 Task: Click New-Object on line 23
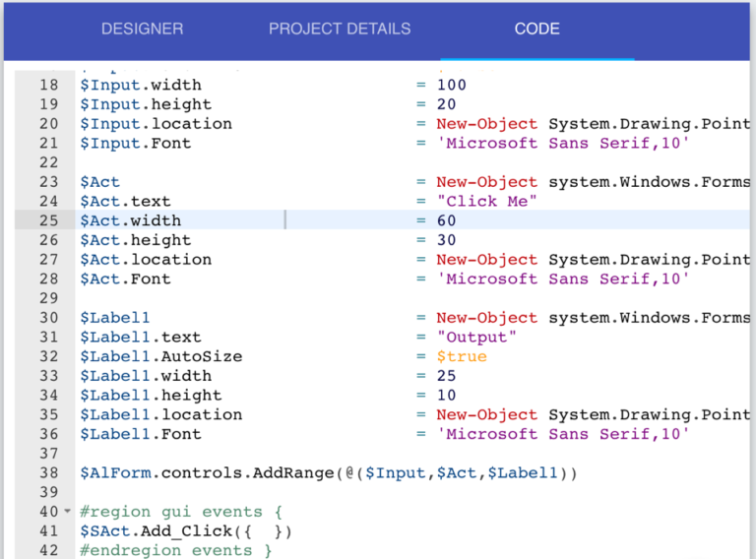point(486,182)
